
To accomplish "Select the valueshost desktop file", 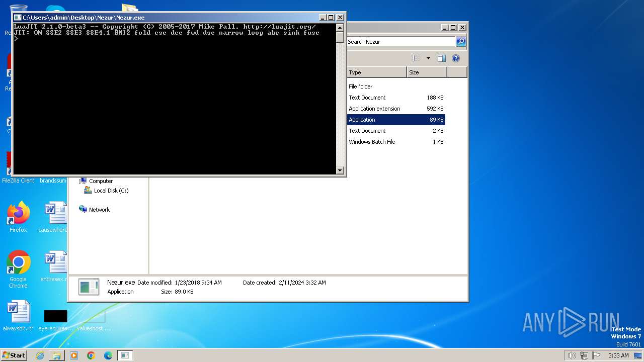I will tap(94, 321).
